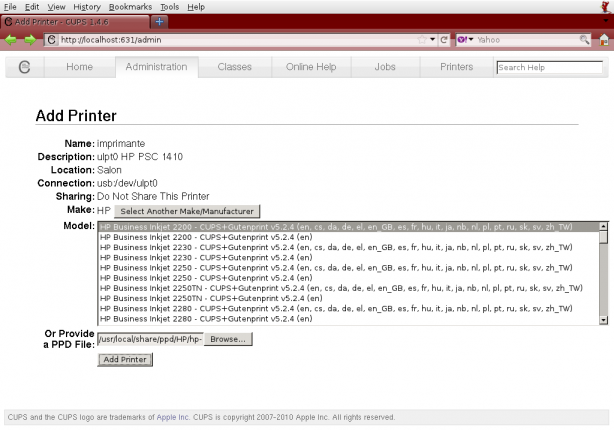
Task: Click the Add Printer button
Action: (x=125, y=359)
